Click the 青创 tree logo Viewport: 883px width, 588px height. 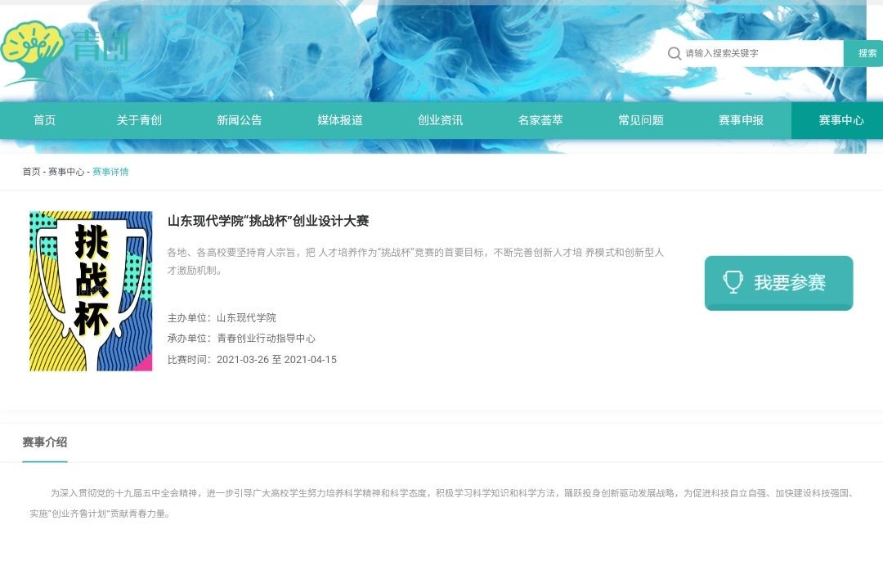tap(64, 52)
